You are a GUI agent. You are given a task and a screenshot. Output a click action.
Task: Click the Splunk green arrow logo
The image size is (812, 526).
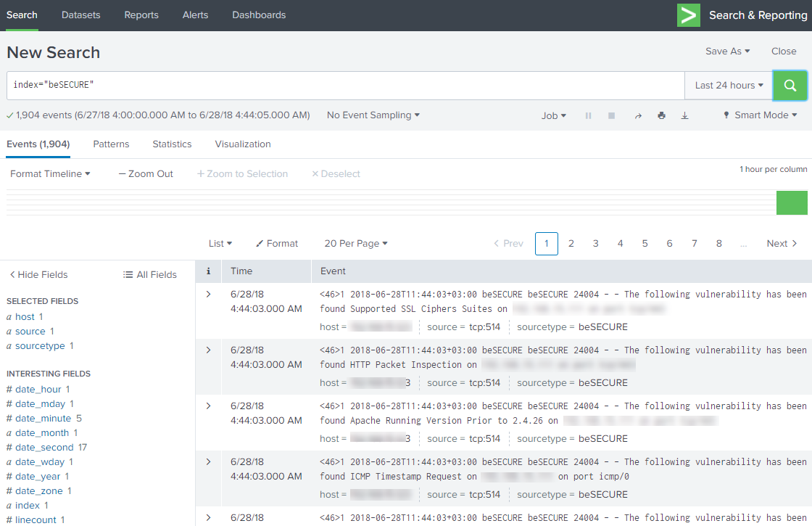[689, 15]
